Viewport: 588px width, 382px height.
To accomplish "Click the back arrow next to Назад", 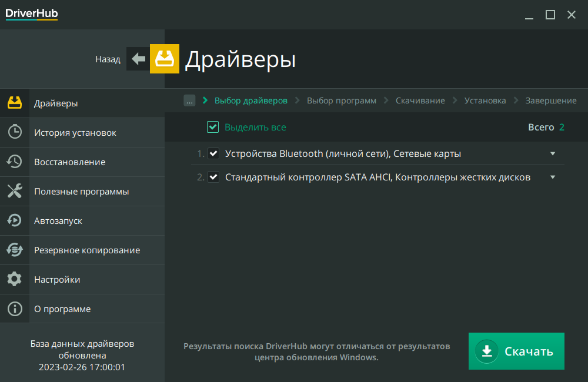I will pos(138,59).
